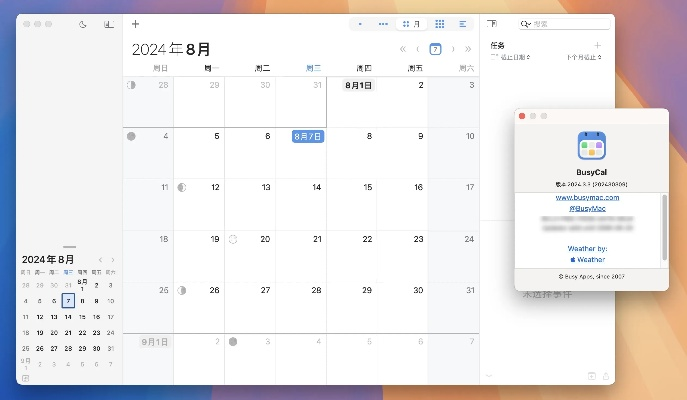This screenshot has width=687, height=400.
Task: Click the divider handle above mini calendar
Action: coord(69,247)
